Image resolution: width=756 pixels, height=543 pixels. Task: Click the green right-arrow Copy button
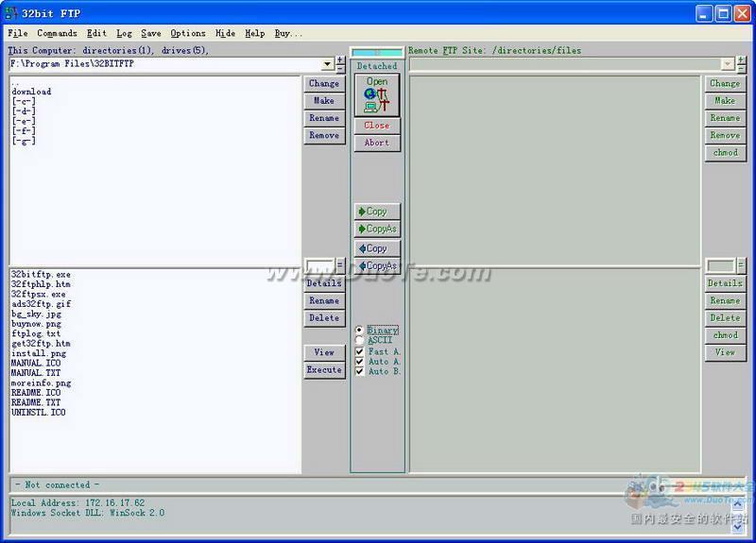pos(377,212)
